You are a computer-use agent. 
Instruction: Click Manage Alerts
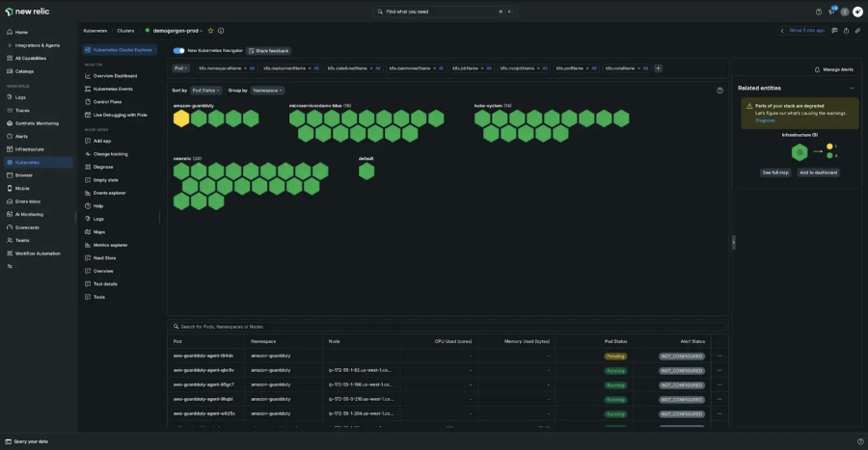[x=833, y=69]
